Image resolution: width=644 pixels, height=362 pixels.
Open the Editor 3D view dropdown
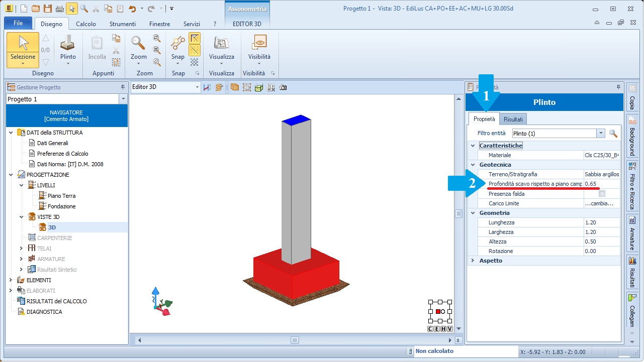point(197,87)
